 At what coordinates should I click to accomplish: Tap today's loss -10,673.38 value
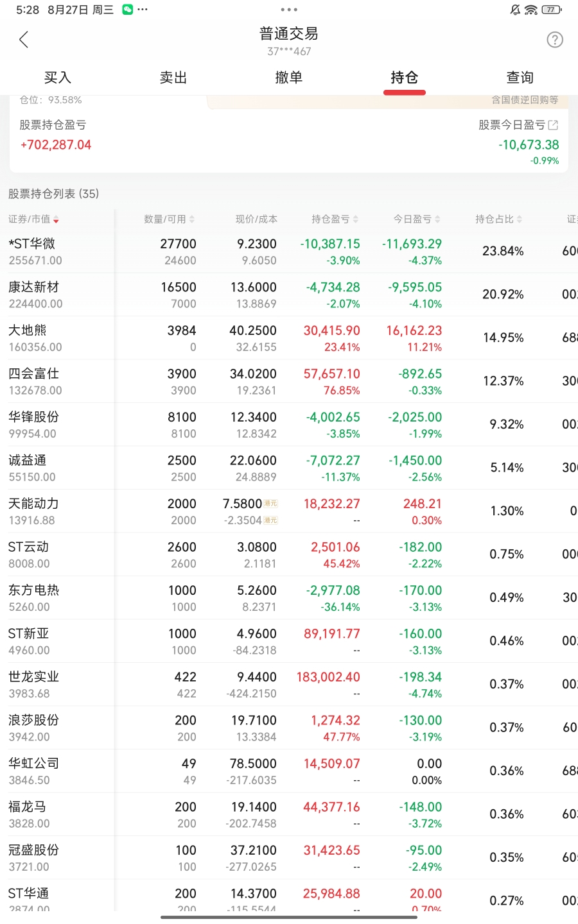pos(529,145)
